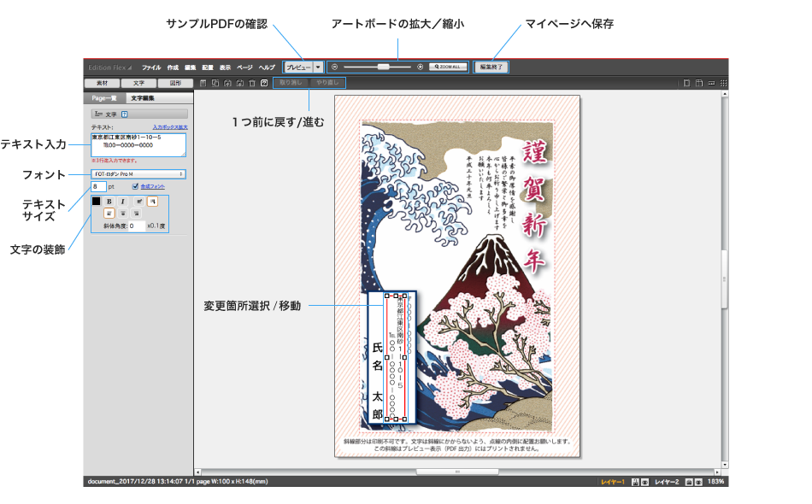The image size is (812, 504).
Task: Click the single page view icon at top right
Action: 686,83
